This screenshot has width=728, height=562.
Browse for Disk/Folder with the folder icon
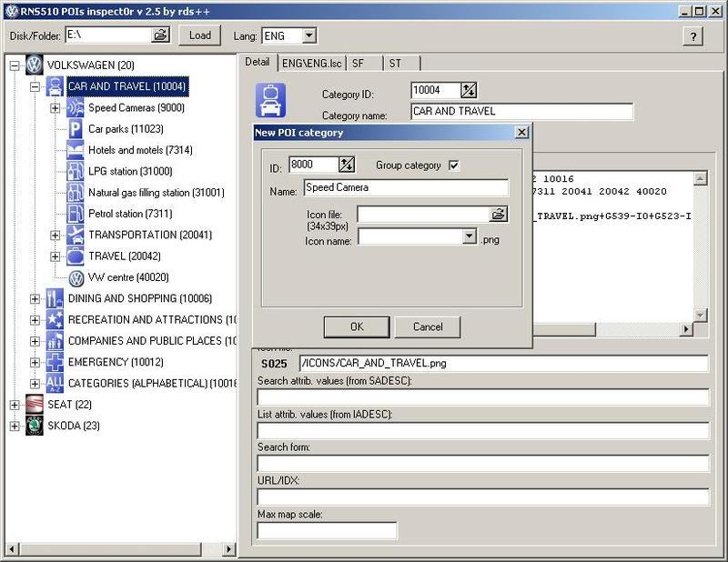tap(161, 35)
